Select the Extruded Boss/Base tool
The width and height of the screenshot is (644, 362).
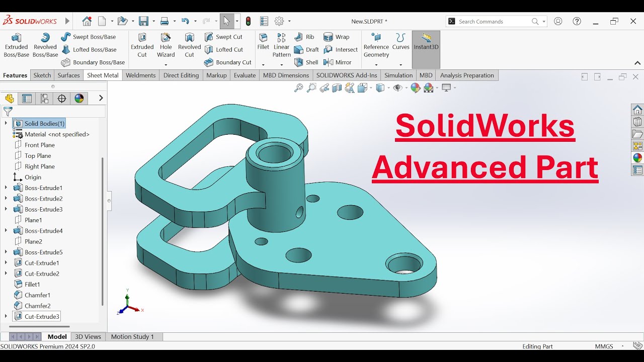pyautogui.click(x=16, y=45)
